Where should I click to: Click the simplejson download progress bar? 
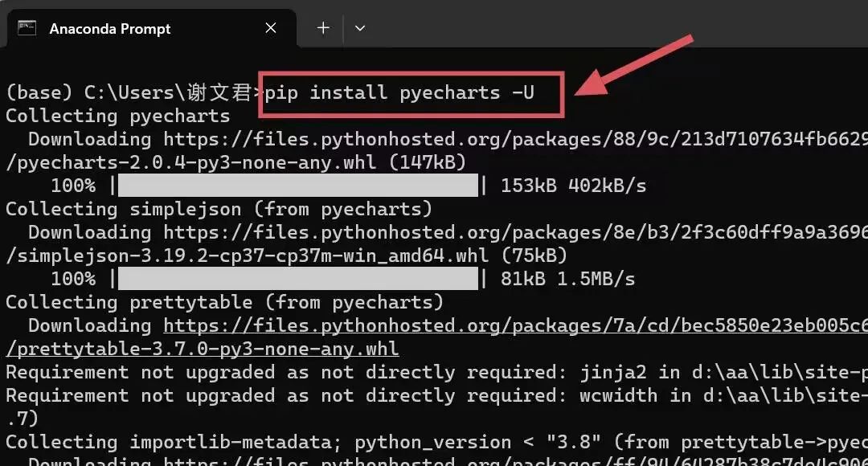point(297,278)
